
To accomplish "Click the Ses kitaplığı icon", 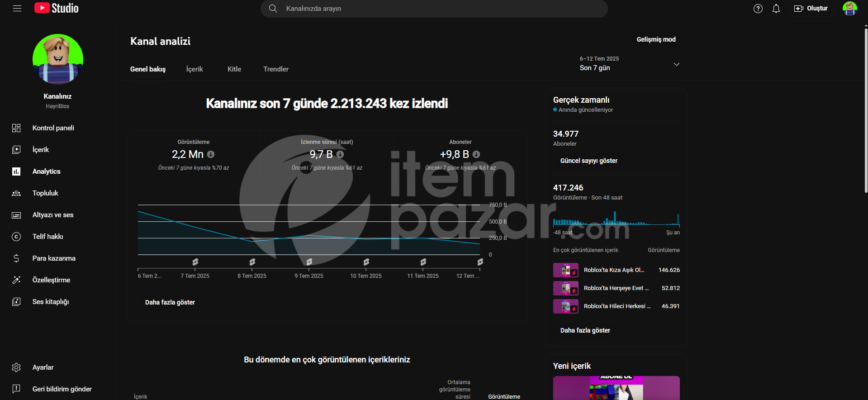I will [16, 302].
